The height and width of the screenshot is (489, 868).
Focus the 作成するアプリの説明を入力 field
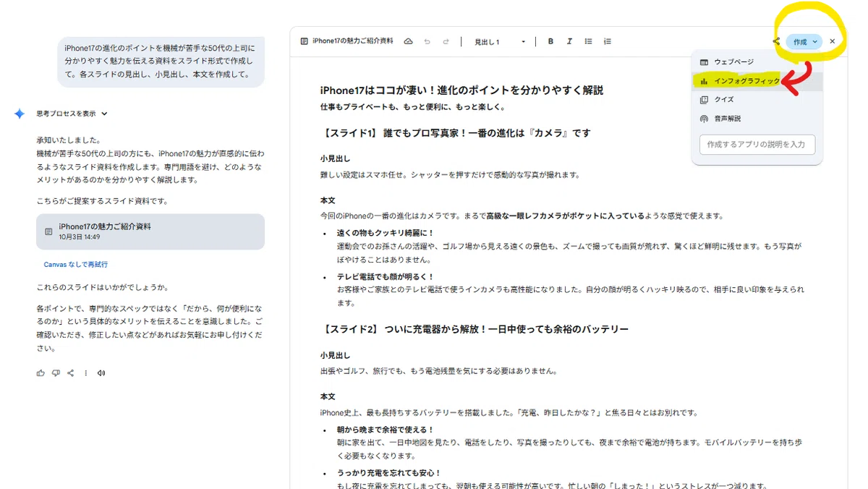(757, 145)
